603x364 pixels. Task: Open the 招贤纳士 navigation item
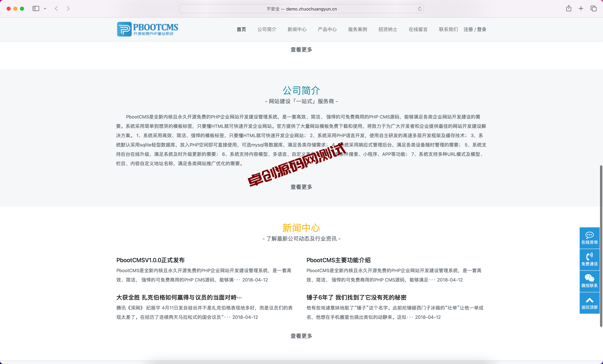(388, 29)
